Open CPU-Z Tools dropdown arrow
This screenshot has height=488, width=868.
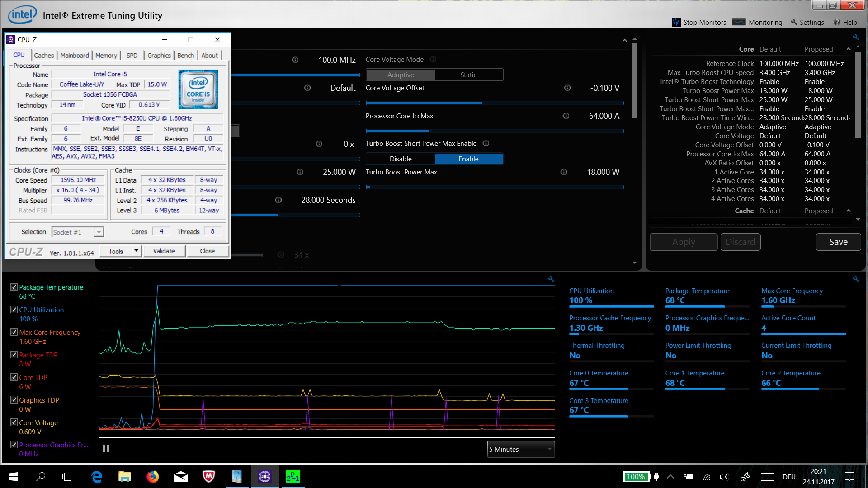pos(136,251)
